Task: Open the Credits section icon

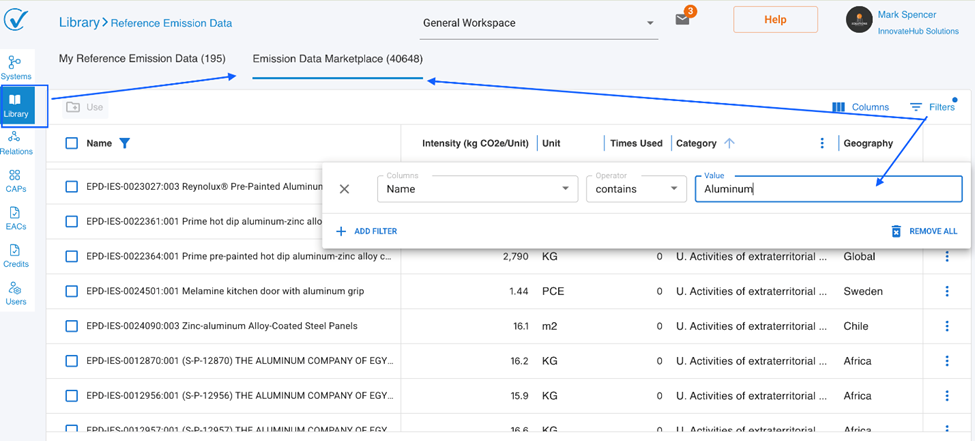Action: 16,255
